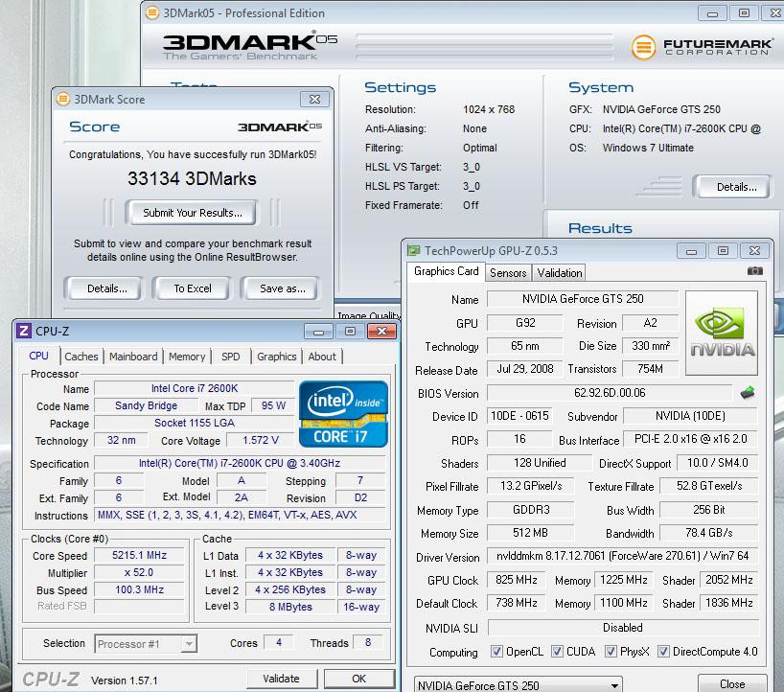Click Details button in 3DMark Score dialog

pyautogui.click(x=107, y=288)
